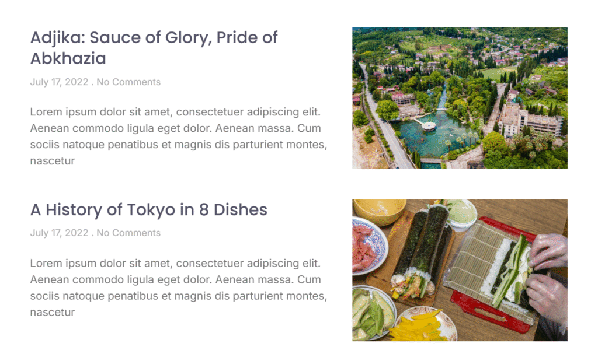Click the word "Adjika" in the first heading
This screenshot has width=598, height=364.
tap(54, 38)
